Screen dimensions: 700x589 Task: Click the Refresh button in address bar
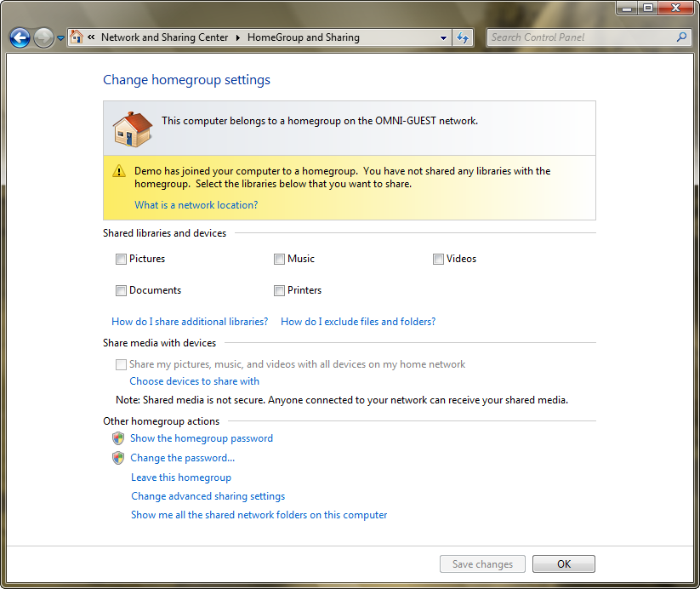pos(463,37)
